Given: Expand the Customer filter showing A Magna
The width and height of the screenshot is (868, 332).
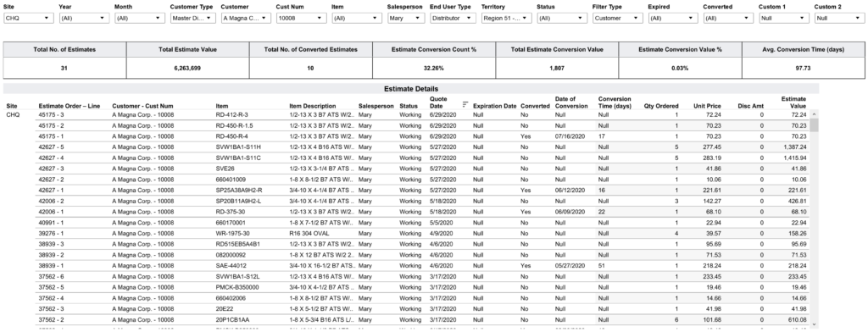Looking at the screenshot, I should (x=246, y=19).
